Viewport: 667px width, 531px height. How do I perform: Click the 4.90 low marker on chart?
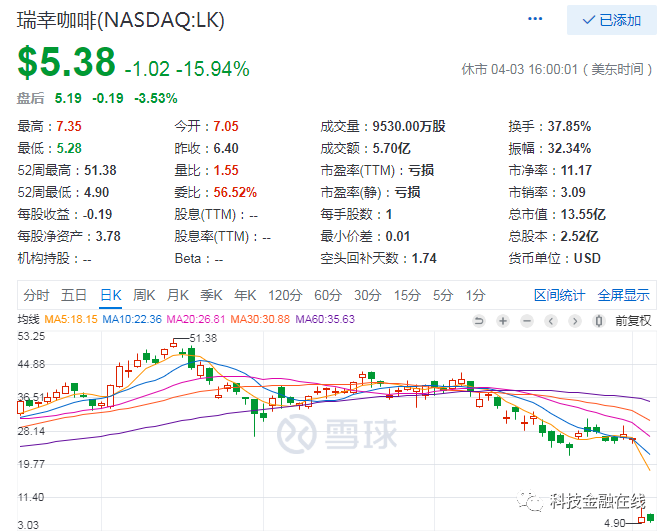(615, 523)
